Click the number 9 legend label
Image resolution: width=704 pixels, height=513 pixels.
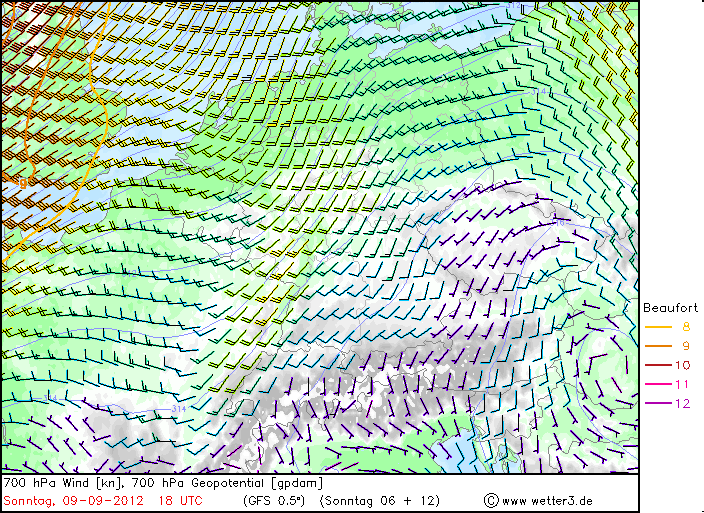coord(685,346)
